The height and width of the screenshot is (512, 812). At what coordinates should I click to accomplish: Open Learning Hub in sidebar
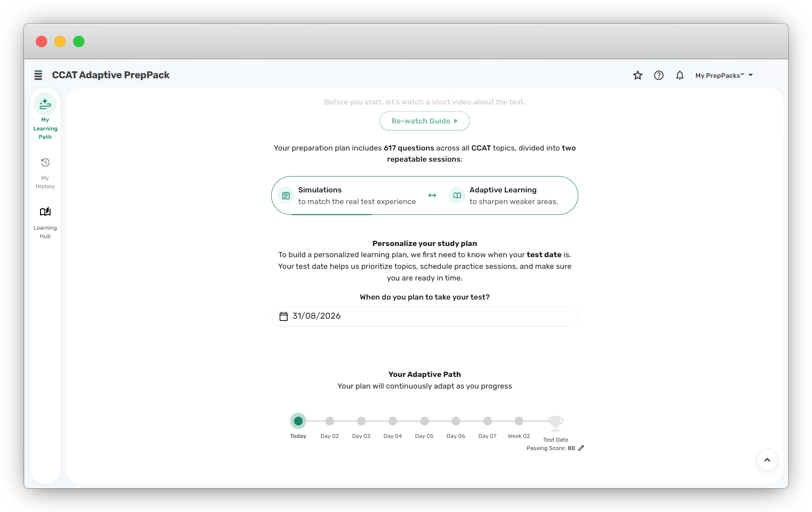click(45, 223)
